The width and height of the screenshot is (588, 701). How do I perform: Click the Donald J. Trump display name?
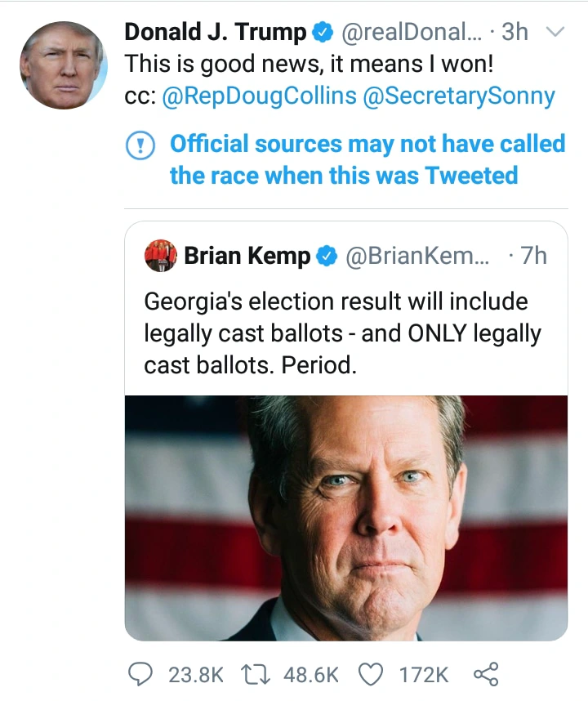216,32
